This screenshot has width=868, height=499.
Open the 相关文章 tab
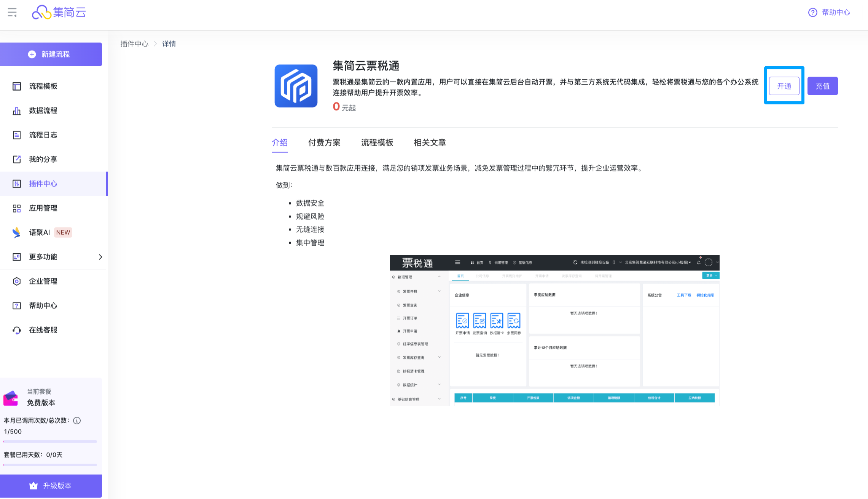[430, 142]
